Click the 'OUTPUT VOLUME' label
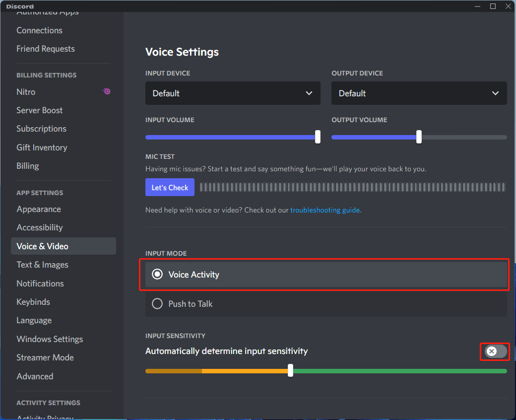This screenshot has width=516, height=420. click(359, 120)
